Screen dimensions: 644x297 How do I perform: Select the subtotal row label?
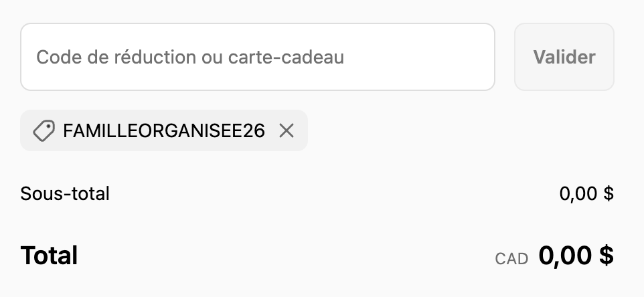pos(65,194)
